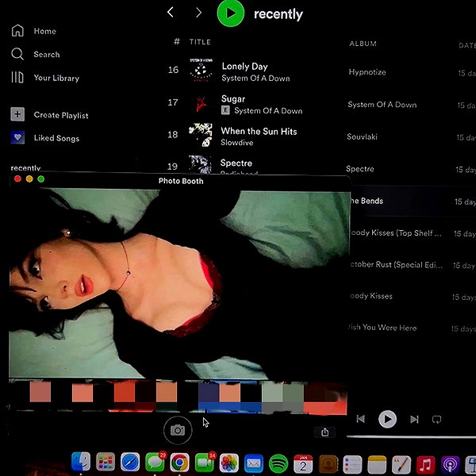Open 'ish You Were Here' album entry

(384, 328)
